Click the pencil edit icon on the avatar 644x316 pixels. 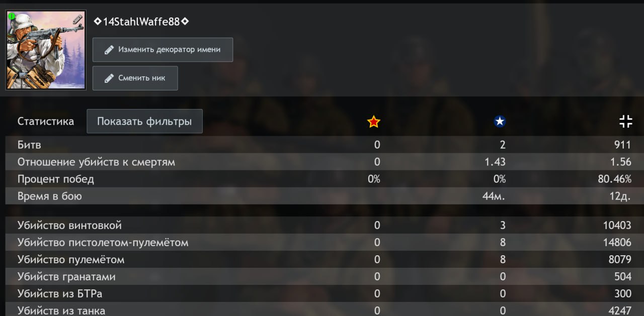[77, 20]
